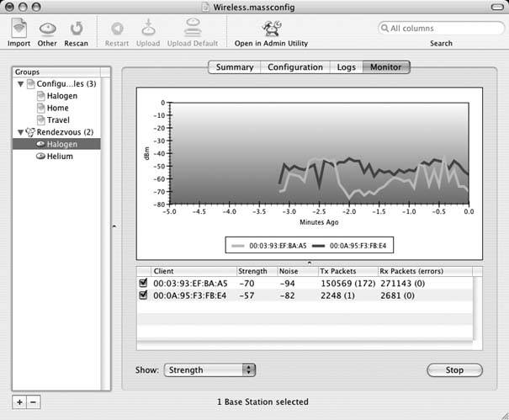Click the Upload toolbar icon

pyautogui.click(x=146, y=29)
